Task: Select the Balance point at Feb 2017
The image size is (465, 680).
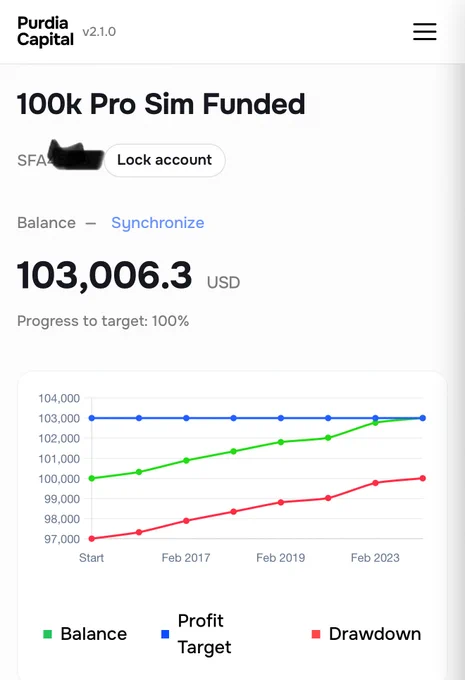Action: tap(186, 461)
